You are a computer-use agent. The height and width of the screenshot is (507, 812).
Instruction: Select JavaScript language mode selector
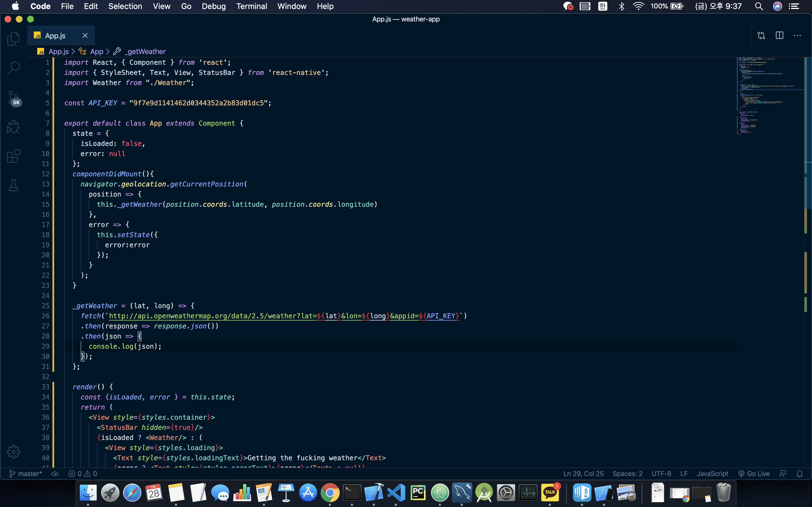click(712, 473)
